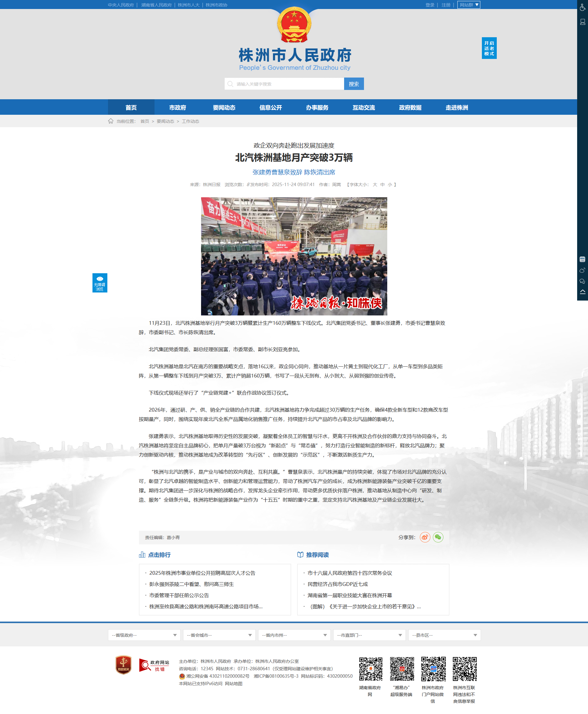
Task: Click the chat bubbles icon in sidebar
Action: click(582, 281)
